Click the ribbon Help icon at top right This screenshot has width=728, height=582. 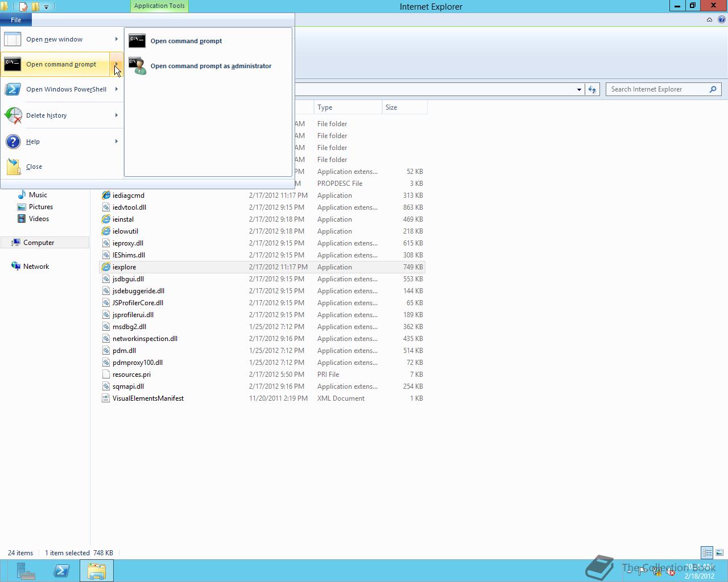(721, 19)
